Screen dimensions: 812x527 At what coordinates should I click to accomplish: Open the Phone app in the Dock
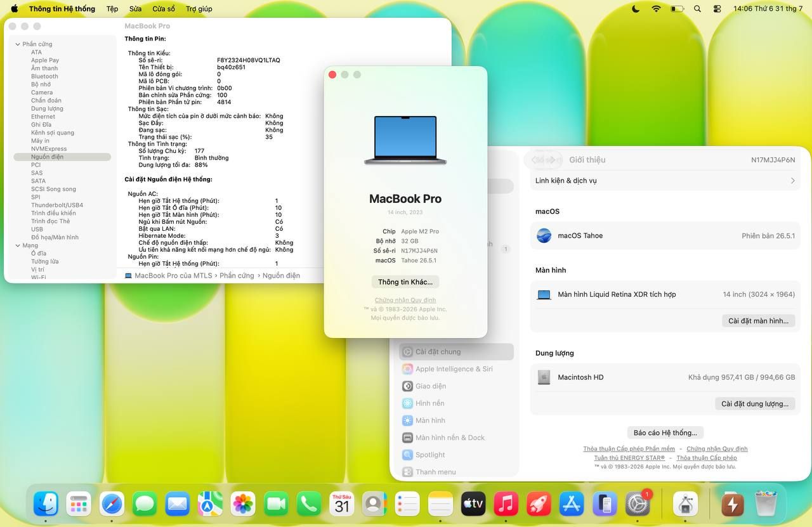click(309, 504)
